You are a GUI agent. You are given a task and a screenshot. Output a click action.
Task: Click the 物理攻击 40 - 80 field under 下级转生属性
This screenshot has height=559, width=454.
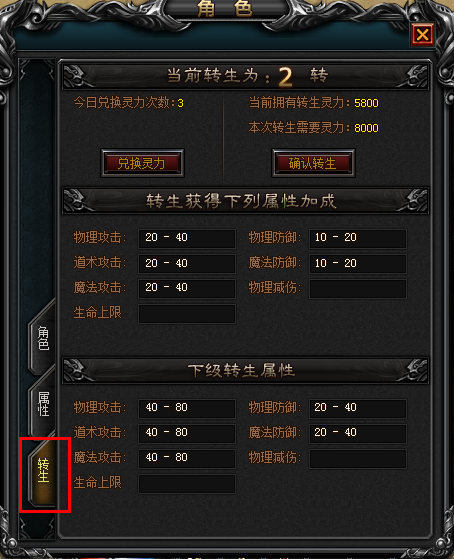tap(187, 408)
